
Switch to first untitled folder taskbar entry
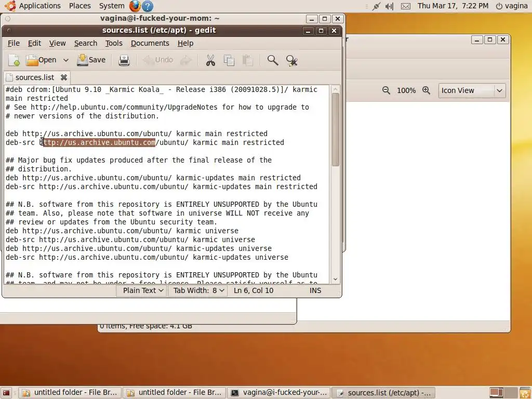click(x=70, y=393)
